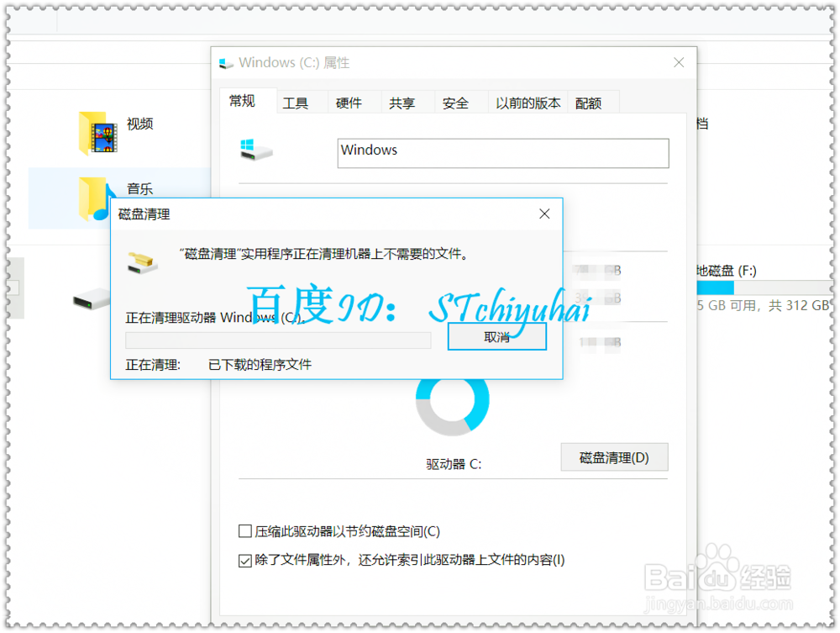Click the 磁盘清理(D) button

(x=614, y=456)
